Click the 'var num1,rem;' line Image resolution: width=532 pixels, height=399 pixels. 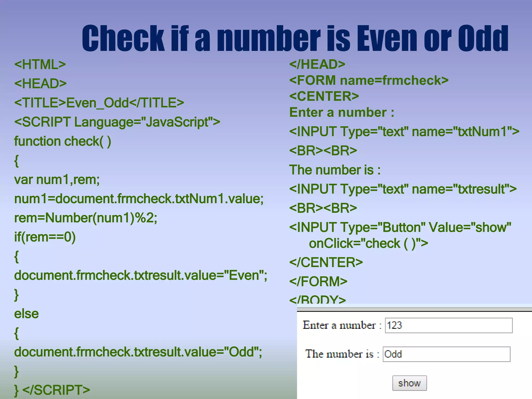click(57, 179)
